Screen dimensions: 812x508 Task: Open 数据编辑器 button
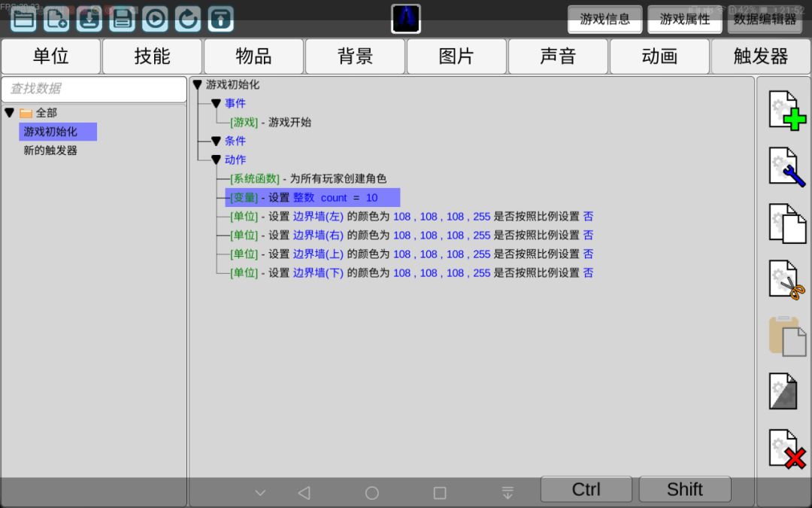[x=765, y=19]
